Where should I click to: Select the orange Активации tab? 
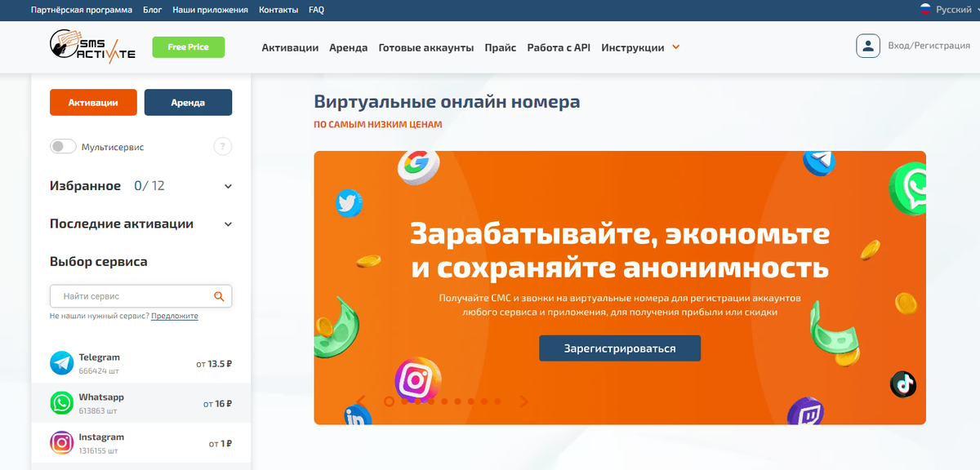point(93,103)
